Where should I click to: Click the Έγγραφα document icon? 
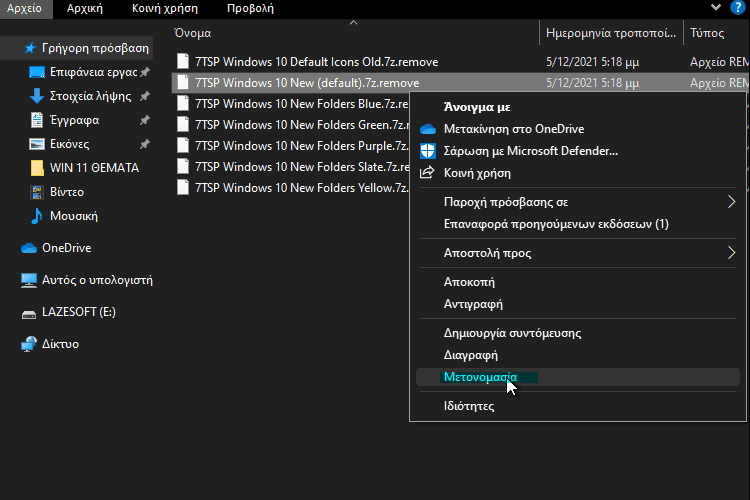[37, 120]
